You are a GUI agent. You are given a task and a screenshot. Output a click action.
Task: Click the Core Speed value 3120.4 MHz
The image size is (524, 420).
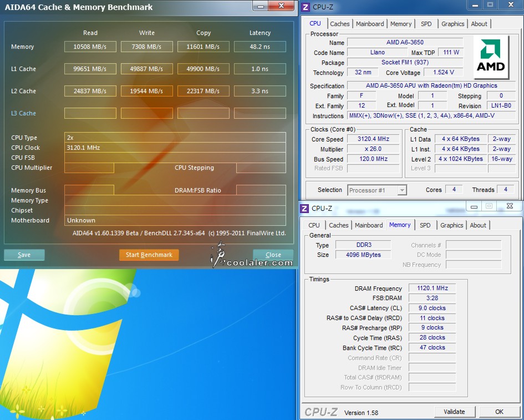click(x=373, y=139)
